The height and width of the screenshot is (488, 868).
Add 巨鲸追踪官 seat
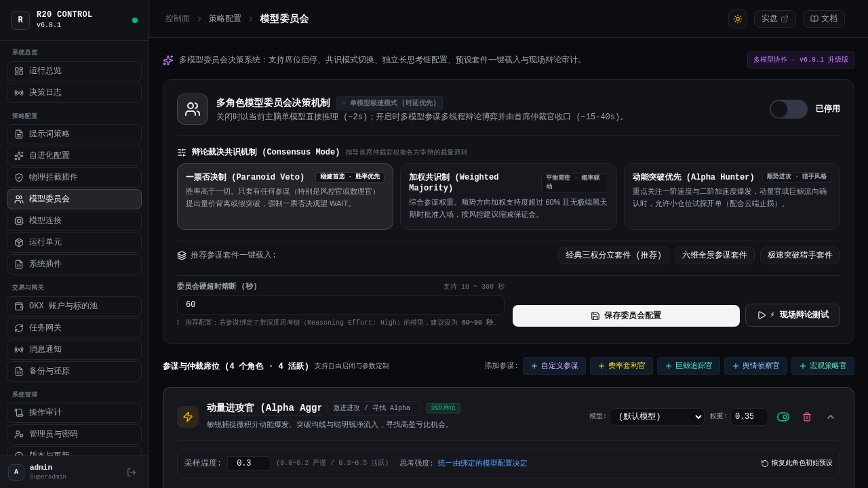[x=688, y=366]
